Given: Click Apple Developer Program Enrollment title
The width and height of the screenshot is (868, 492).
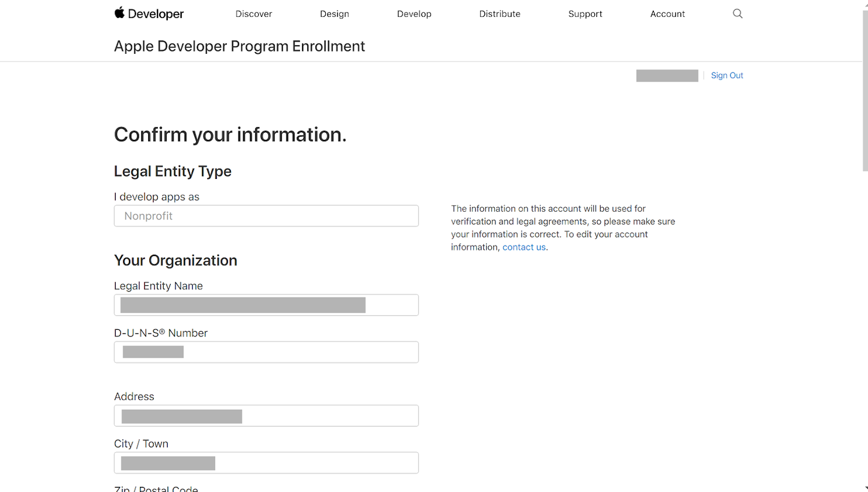Looking at the screenshot, I should pos(240,46).
